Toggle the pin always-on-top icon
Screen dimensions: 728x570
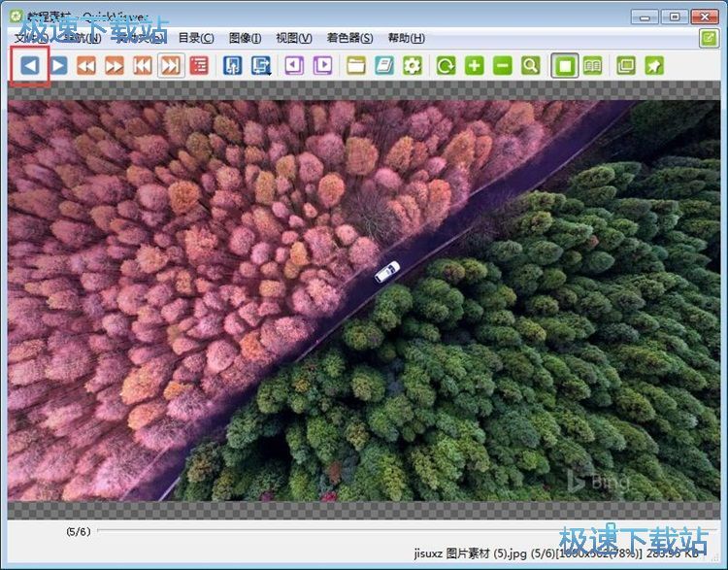(654, 66)
